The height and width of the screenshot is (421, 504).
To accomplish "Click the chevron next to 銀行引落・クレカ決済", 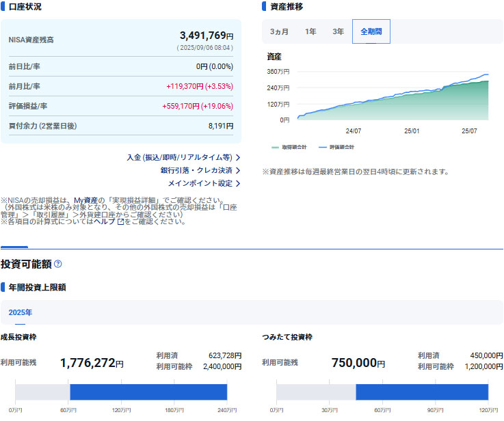I will (x=237, y=170).
